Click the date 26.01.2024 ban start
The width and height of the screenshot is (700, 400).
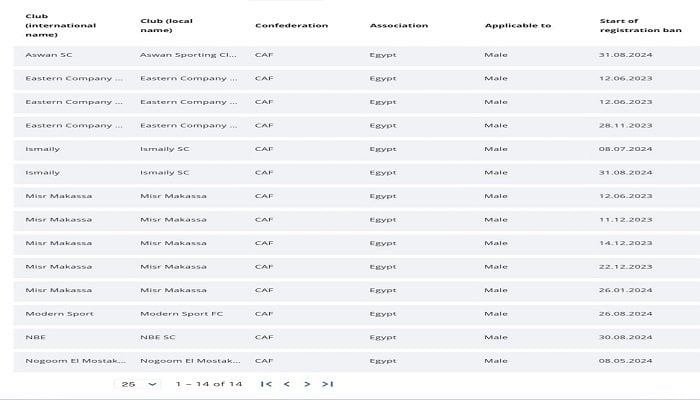(x=625, y=290)
